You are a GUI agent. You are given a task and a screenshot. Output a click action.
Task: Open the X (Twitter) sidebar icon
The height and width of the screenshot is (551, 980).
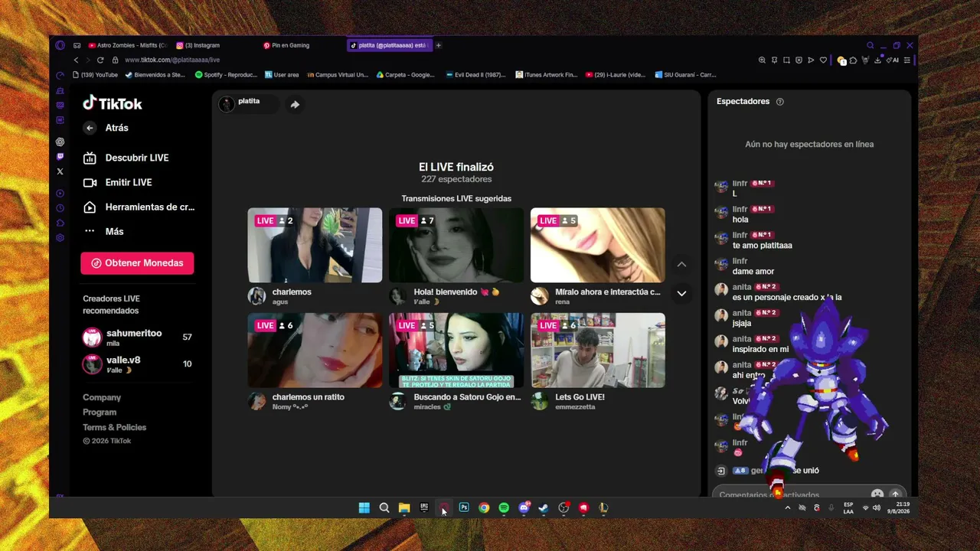60,171
